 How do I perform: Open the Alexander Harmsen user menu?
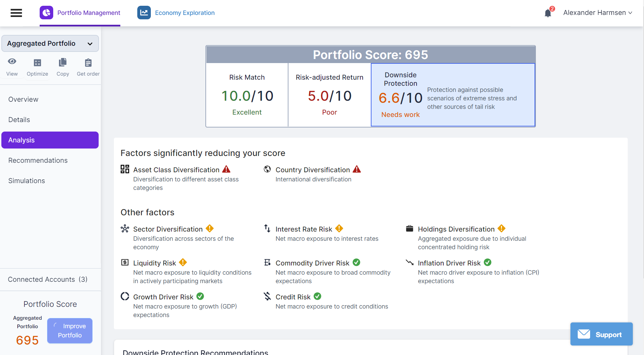597,13
